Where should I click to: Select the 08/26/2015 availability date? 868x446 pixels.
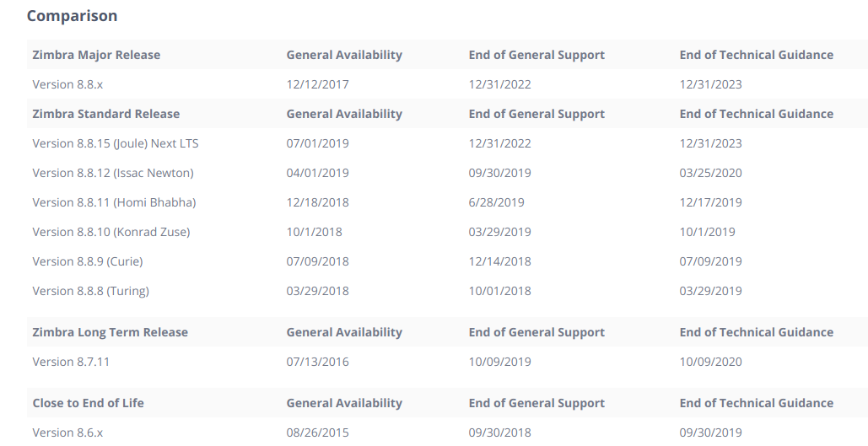[317, 433]
